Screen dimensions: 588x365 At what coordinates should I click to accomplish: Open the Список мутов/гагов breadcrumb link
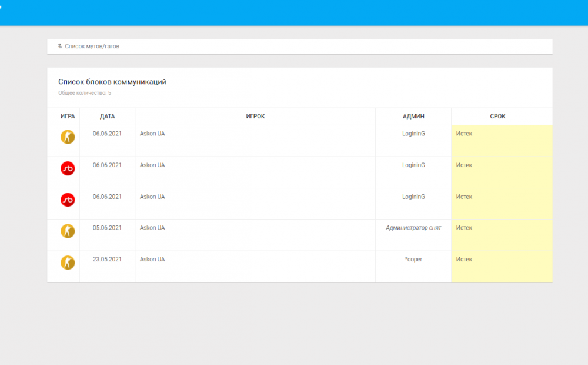pos(92,46)
